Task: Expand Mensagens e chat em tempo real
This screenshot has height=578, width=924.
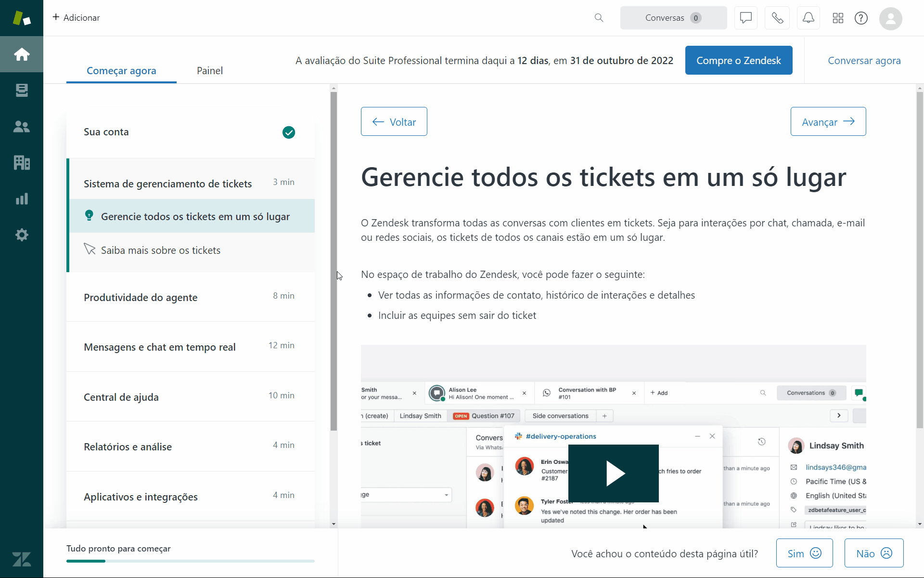Action: coord(191,346)
